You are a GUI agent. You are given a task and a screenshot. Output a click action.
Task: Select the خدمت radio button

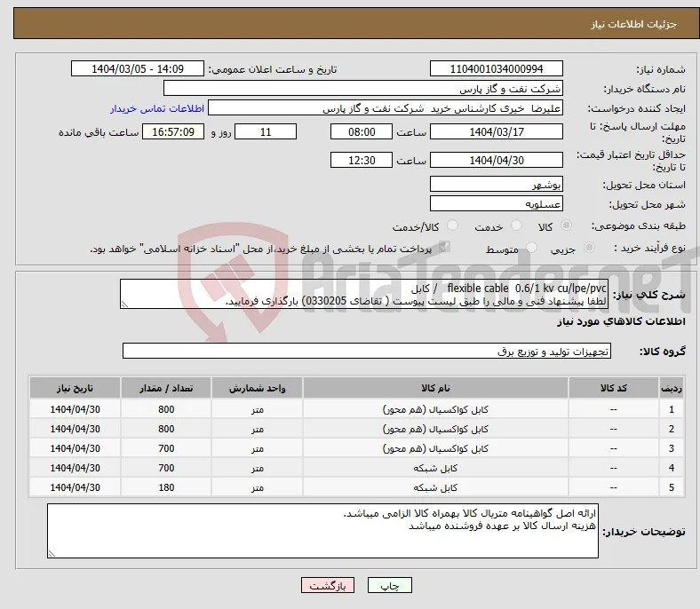pyautogui.click(x=516, y=225)
